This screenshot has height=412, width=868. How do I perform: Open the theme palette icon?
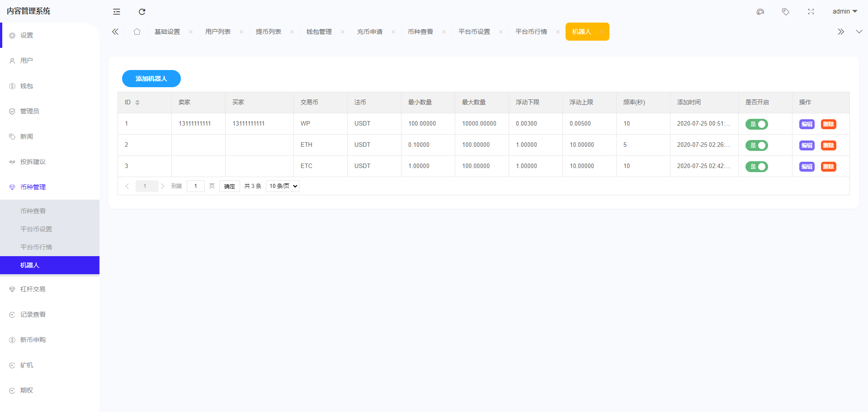760,12
